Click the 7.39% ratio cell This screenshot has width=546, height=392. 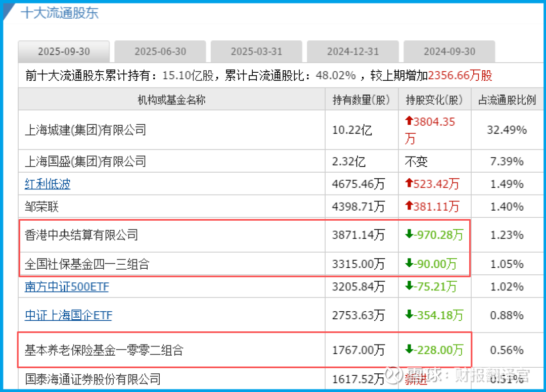[x=507, y=161]
